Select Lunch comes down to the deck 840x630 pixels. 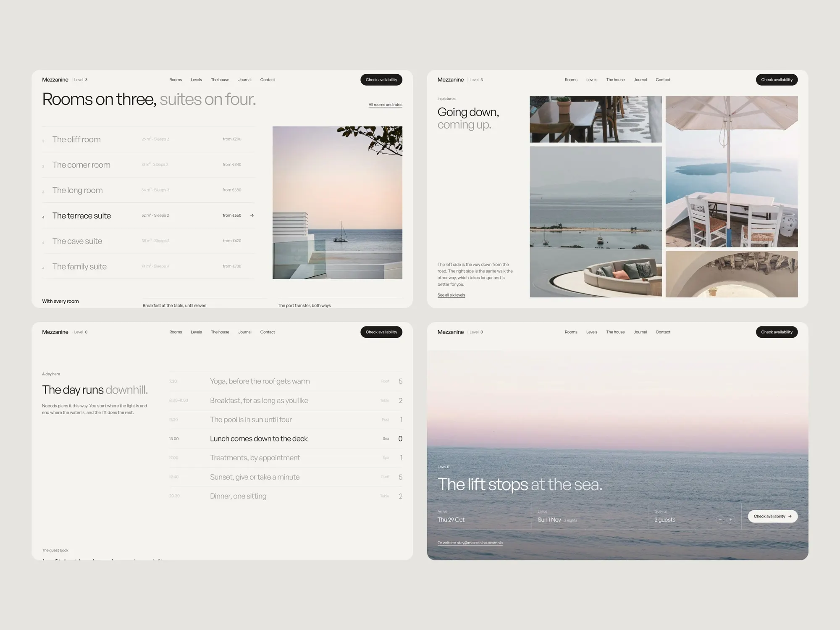(286, 438)
